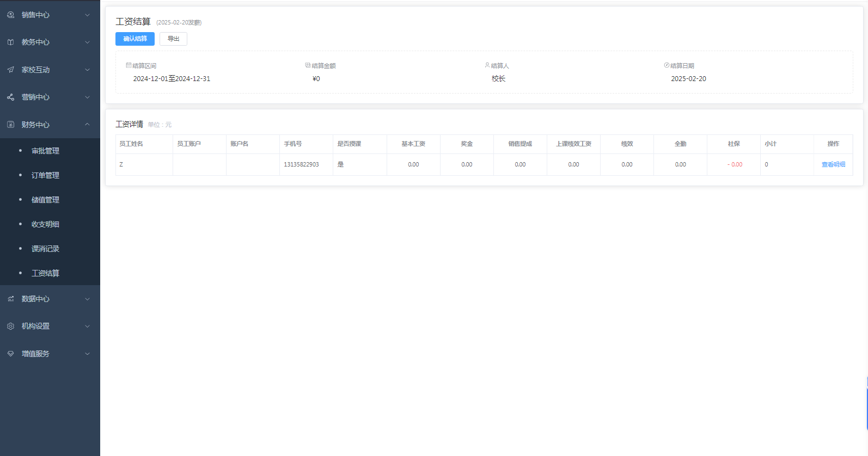Click the 是否授课 column header
Viewport: 868px width, 456px height.
349,144
